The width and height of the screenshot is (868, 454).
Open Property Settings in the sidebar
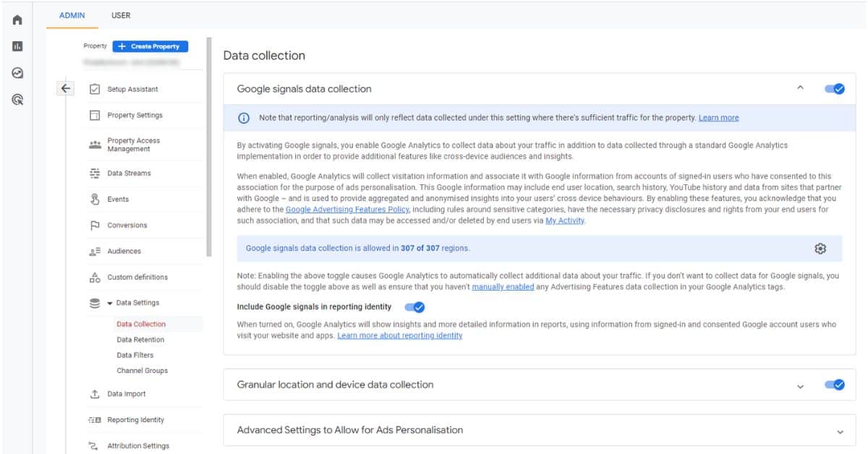pyautogui.click(x=135, y=116)
